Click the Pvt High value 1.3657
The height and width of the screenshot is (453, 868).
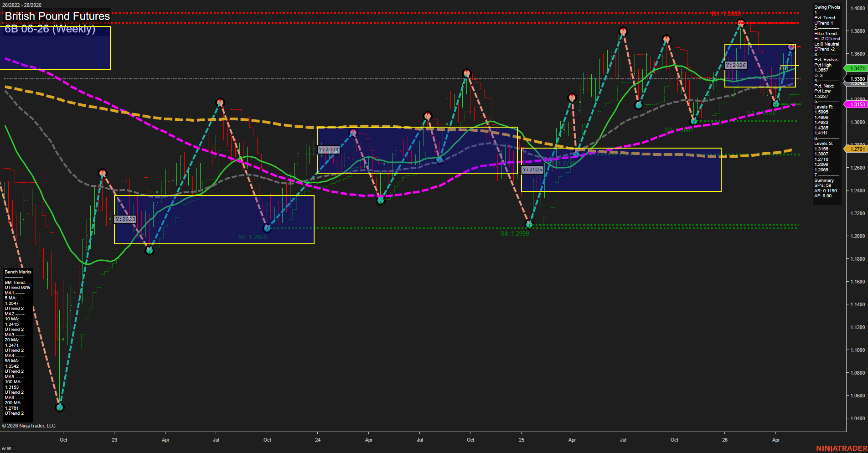(x=821, y=70)
